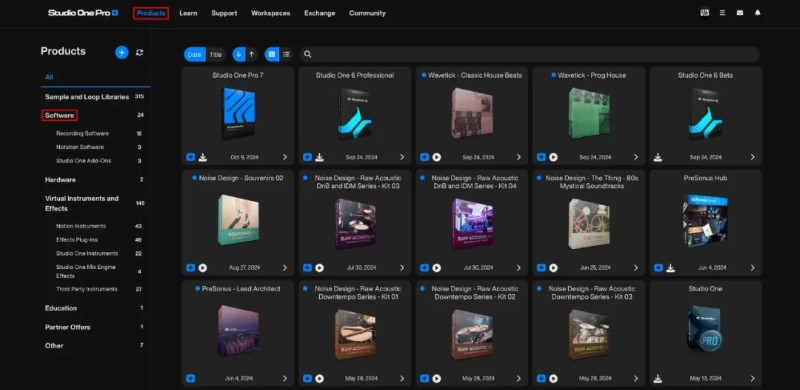The width and height of the screenshot is (800, 390).
Task: Sort by Date
Action: pos(194,54)
